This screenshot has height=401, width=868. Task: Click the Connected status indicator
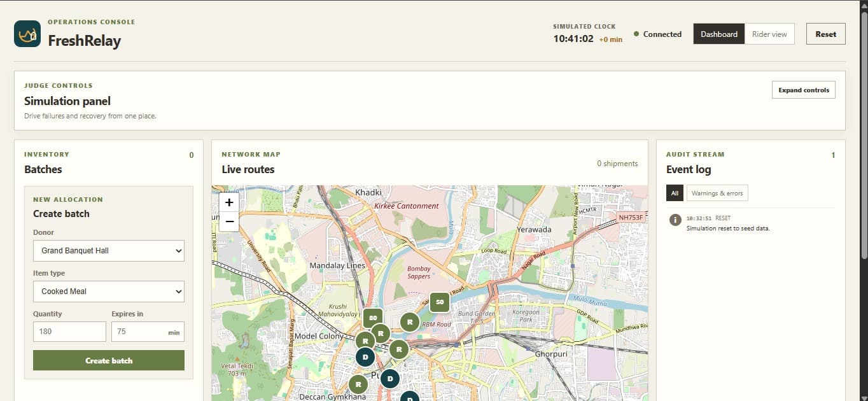pyautogui.click(x=657, y=34)
